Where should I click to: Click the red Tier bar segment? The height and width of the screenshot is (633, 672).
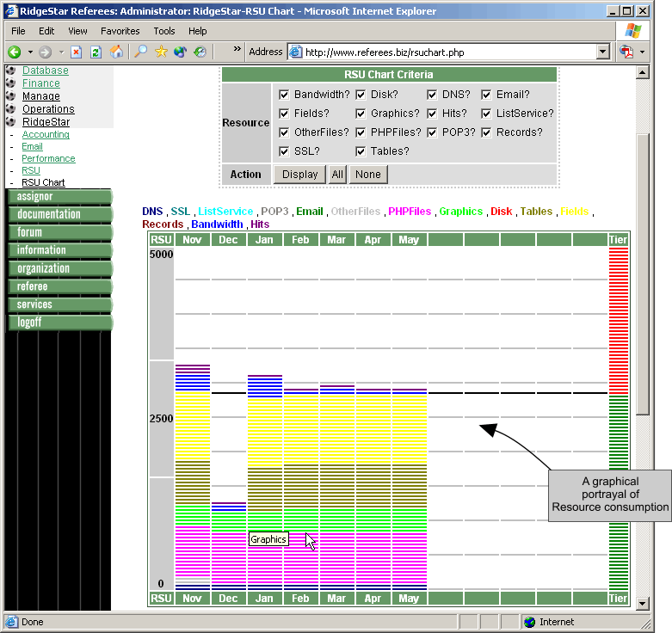619,321
